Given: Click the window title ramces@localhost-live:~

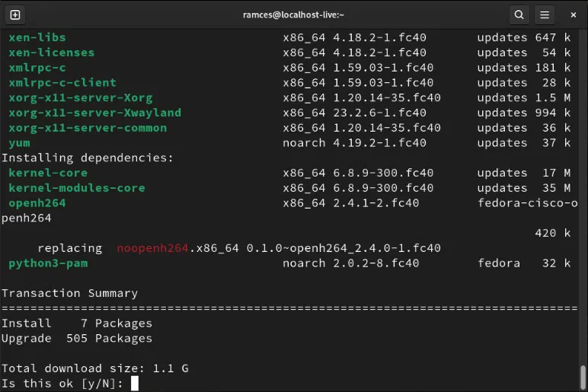Looking at the screenshot, I should pyautogui.click(x=293, y=14).
